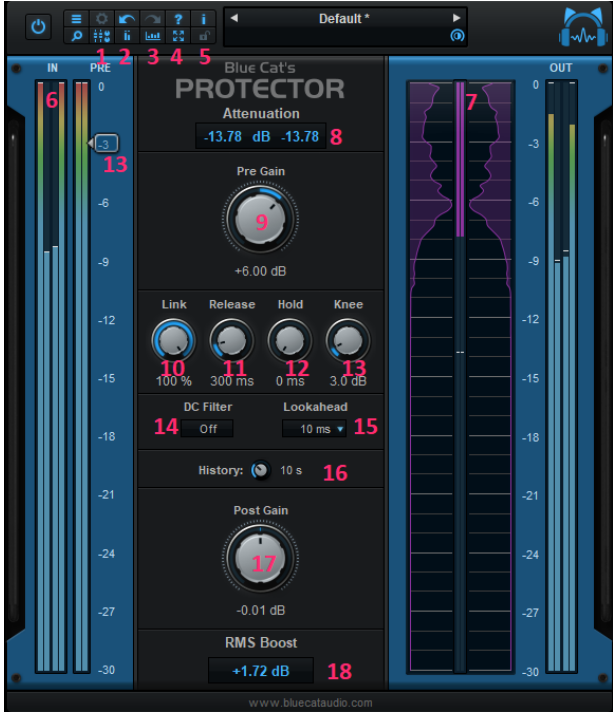
Task: Click the zoom magnifier icon
Action: (76, 35)
